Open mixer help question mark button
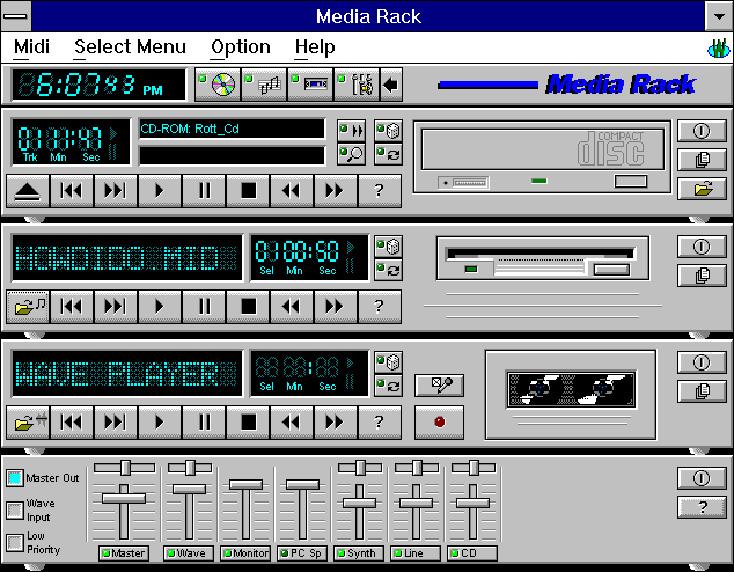734x572 pixels. pos(701,507)
